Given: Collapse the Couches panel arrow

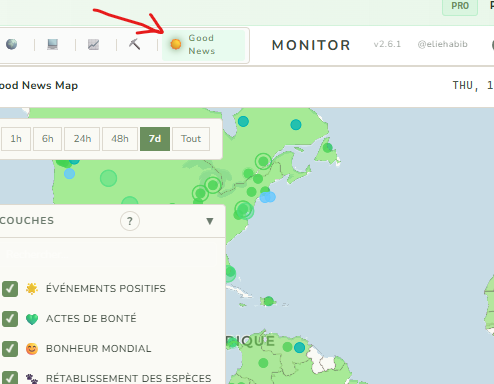Looking at the screenshot, I should (x=210, y=221).
